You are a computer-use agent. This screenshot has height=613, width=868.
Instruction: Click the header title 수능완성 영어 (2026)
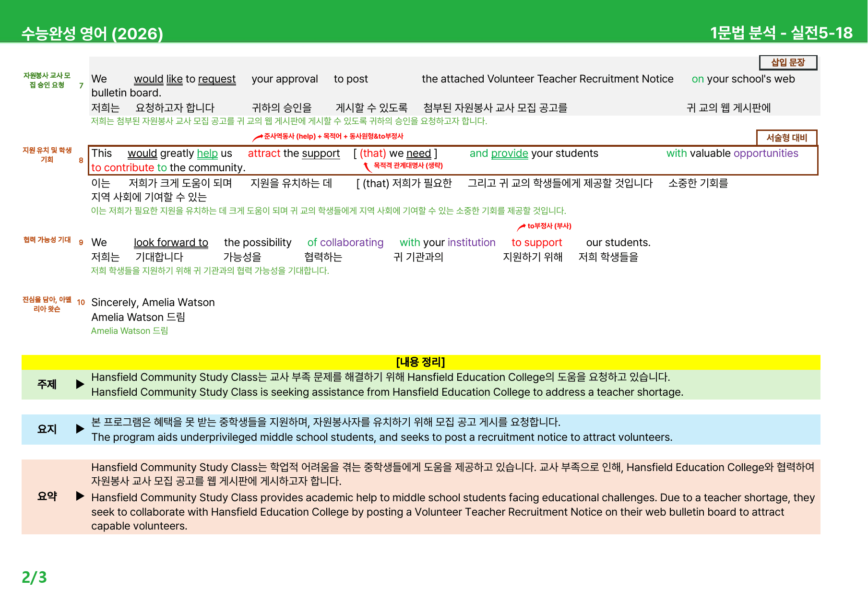click(x=92, y=33)
